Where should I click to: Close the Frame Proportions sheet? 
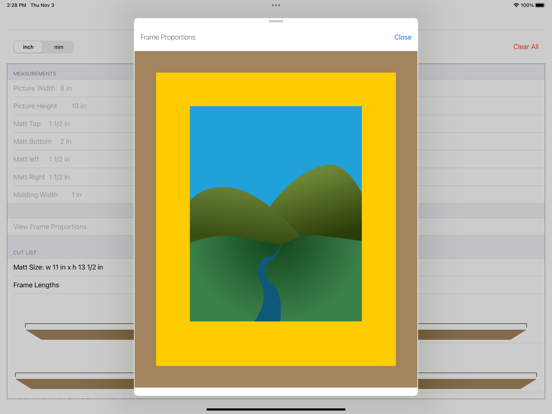[x=402, y=37]
